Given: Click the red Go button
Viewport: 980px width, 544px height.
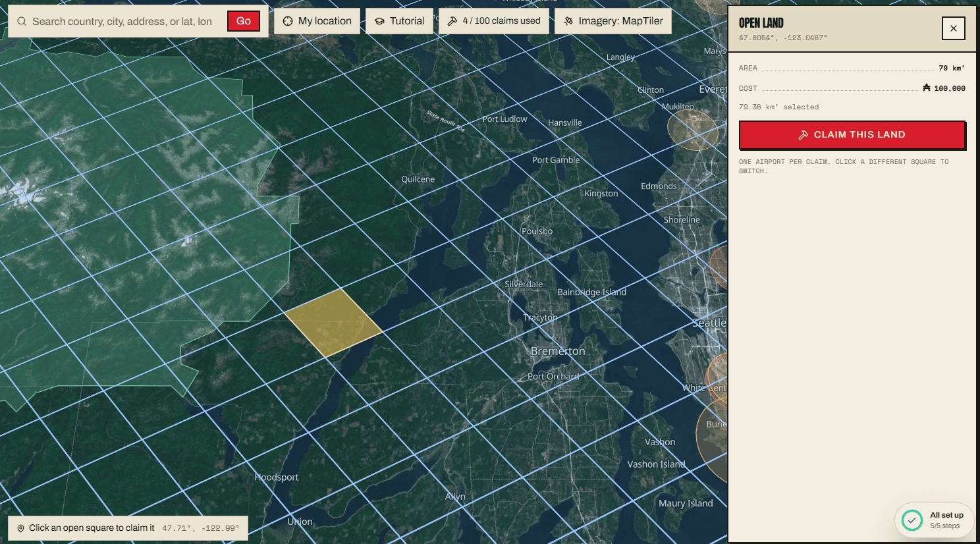Looking at the screenshot, I should (x=244, y=21).
